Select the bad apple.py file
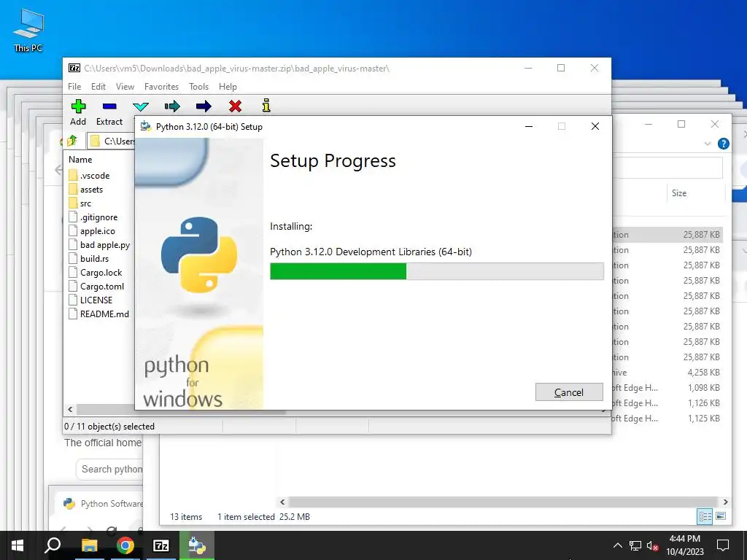The height and width of the screenshot is (560, 747). tap(99, 245)
